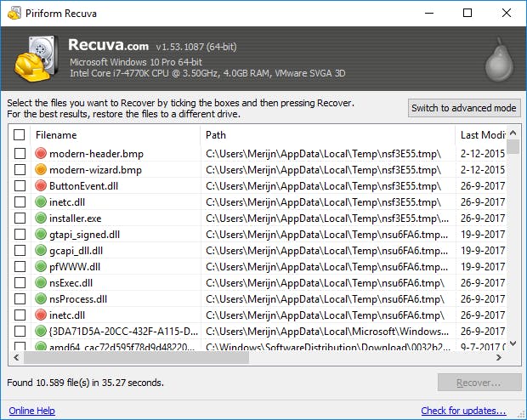Open the Online Help link
Viewport: 527px width, 420px height.
point(32,411)
